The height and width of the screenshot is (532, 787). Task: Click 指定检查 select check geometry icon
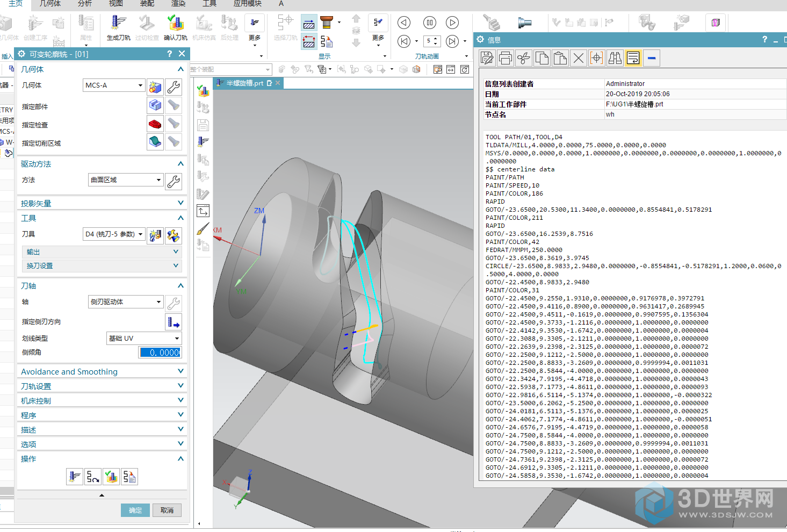[155, 124]
